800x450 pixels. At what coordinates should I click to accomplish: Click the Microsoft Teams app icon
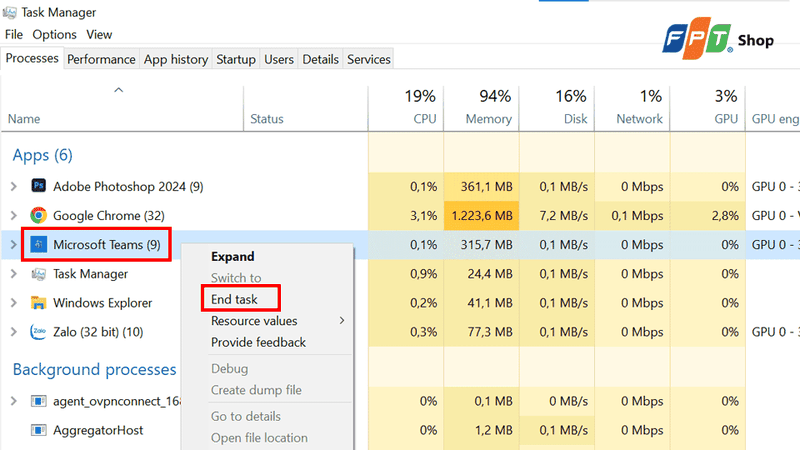[x=38, y=244]
